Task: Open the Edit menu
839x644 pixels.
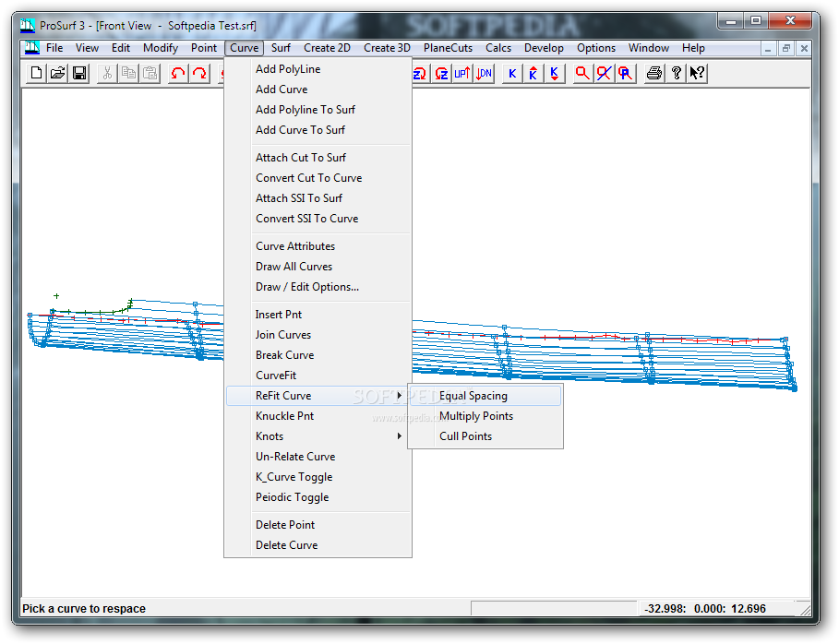Action: click(x=121, y=48)
